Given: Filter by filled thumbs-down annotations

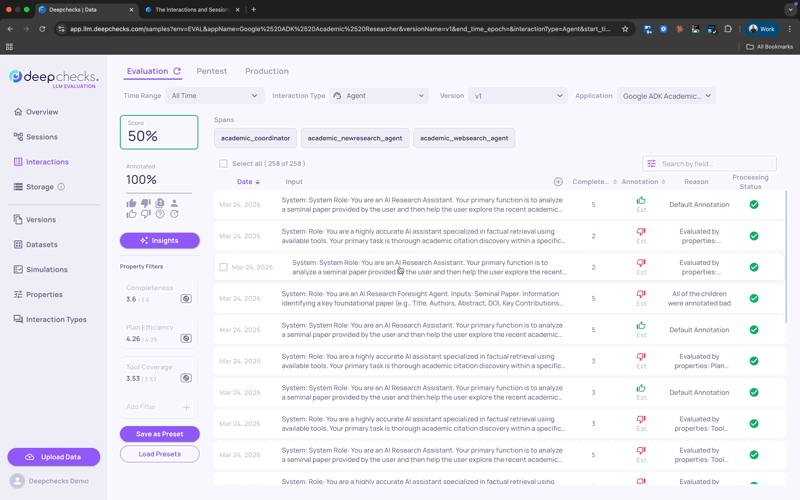Looking at the screenshot, I should (x=146, y=203).
